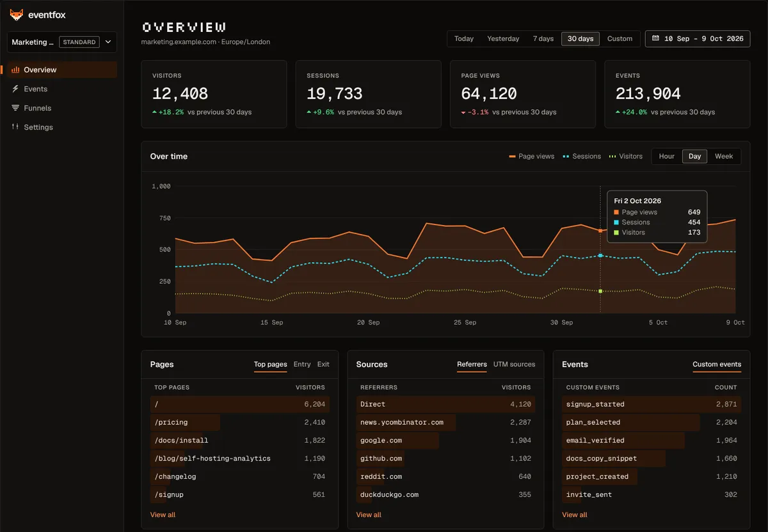Click the Visitors marker on 2 Oct
The height and width of the screenshot is (532, 768).
600,291
